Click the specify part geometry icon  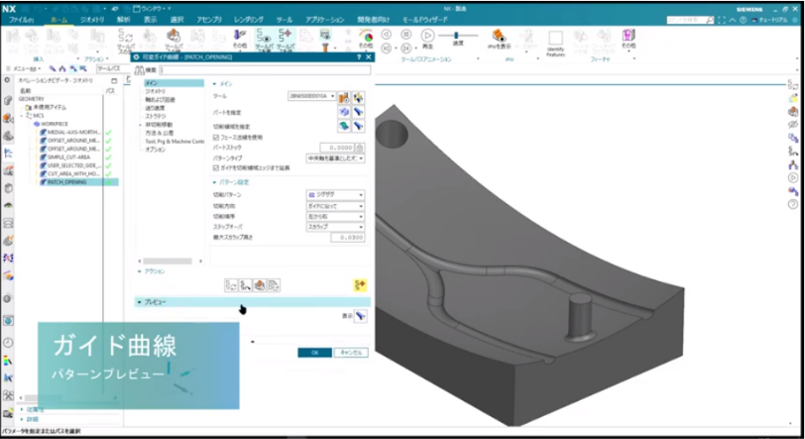pyautogui.click(x=344, y=111)
